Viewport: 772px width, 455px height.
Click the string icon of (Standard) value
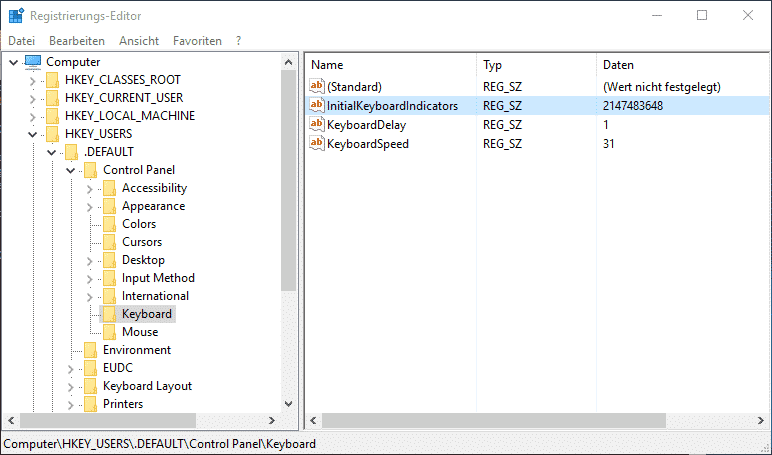317,86
